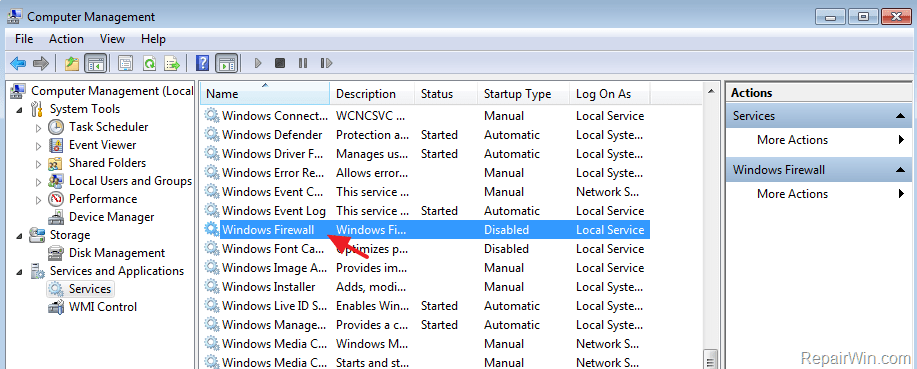Image resolution: width=917 pixels, height=369 pixels.
Task: Select Local Users and Groups in tree
Action: [130, 181]
